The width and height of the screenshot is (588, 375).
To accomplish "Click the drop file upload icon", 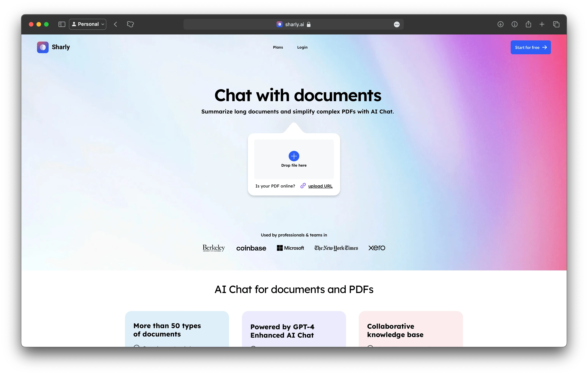I will 294,156.
